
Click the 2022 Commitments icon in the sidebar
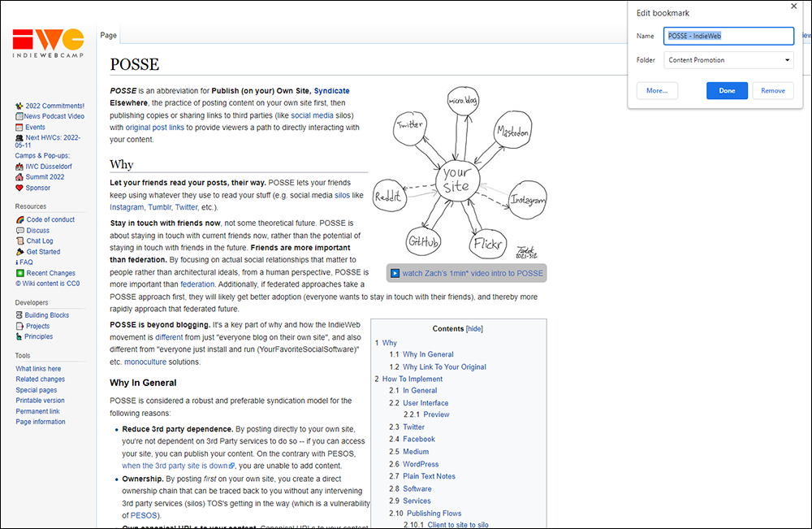click(19, 106)
